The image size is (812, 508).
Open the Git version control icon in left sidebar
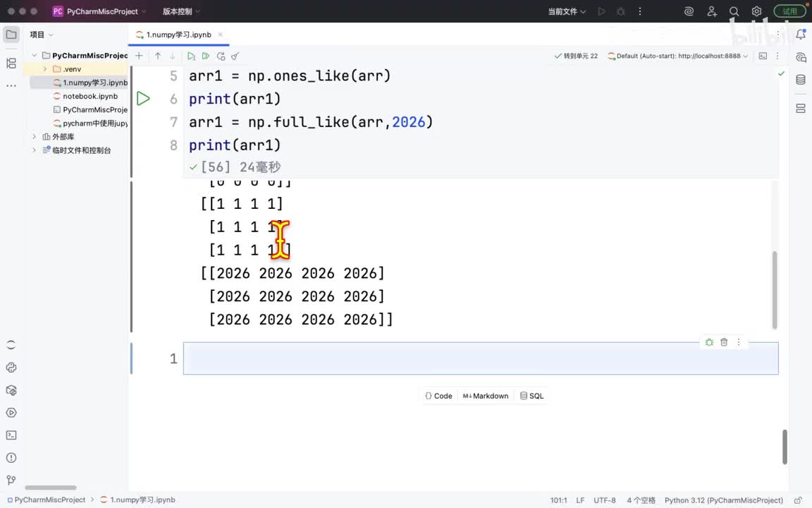(11, 480)
